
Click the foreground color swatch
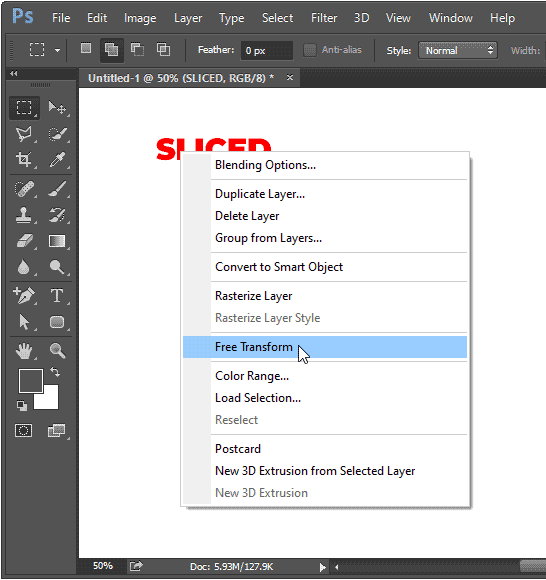[x=31, y=381]
